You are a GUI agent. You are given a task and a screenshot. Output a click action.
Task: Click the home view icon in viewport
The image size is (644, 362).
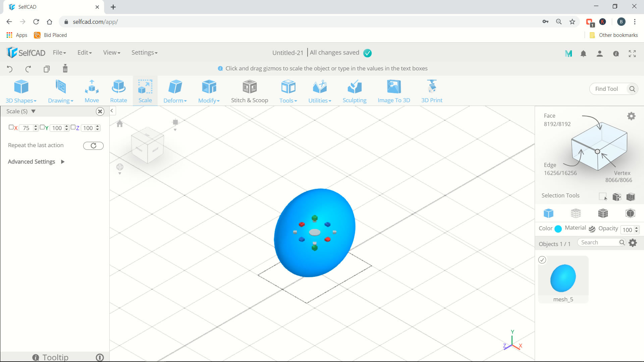[120, 124]
